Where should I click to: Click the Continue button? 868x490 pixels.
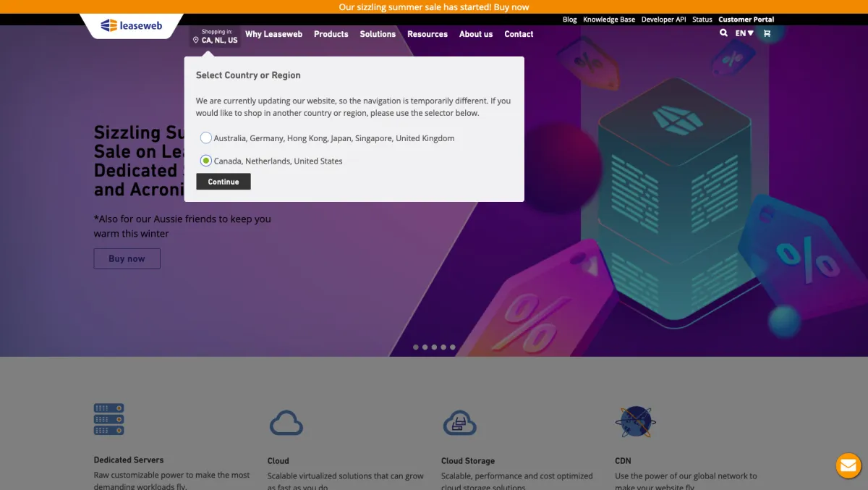pos(224,182)
